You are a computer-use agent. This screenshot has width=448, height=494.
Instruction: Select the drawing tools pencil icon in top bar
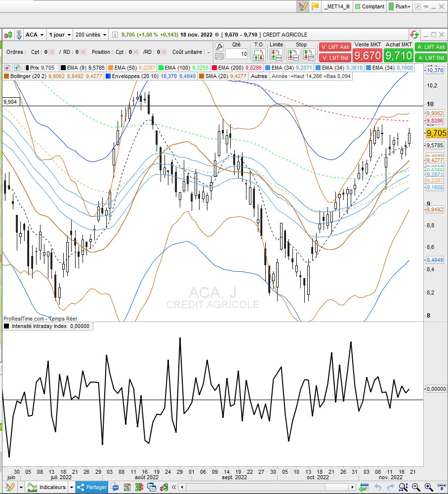pyautogui.click(x=302, y=6)
